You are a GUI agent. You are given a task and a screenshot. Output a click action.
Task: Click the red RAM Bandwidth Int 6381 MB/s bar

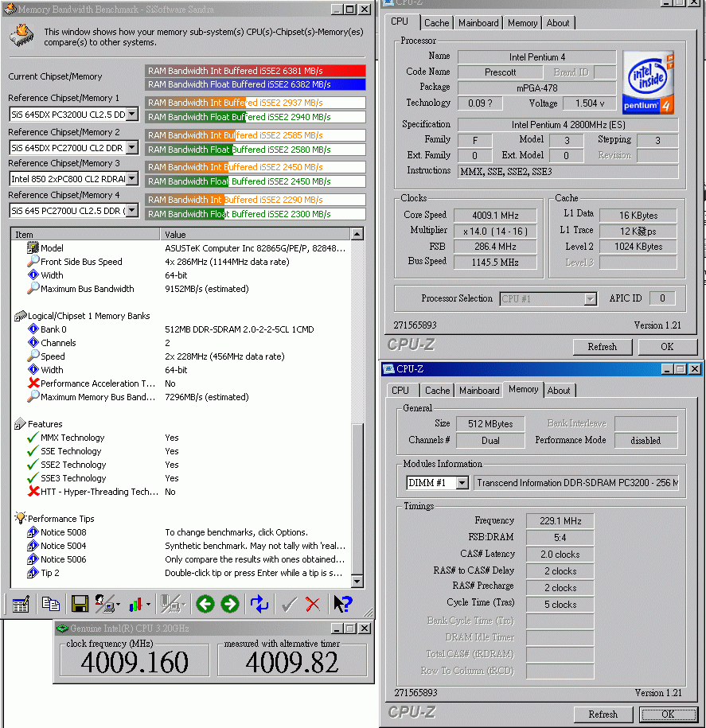255,71
